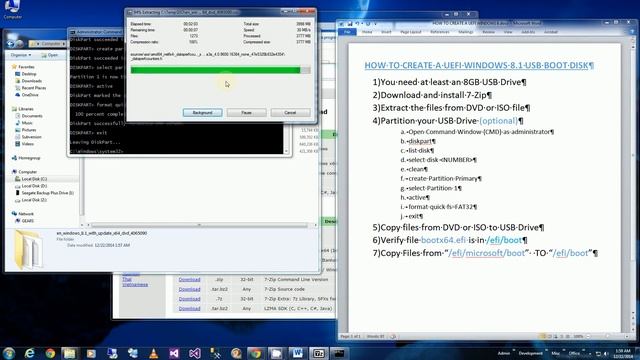Viewport: 640px width, 360px height.
Task: Open Internet Explorer from taskbar
Action: (29, 353)
